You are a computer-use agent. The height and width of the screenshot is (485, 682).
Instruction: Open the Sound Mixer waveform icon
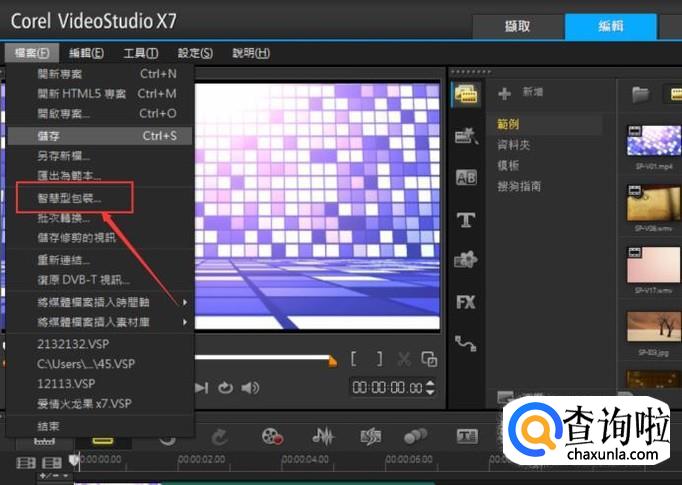click(x=323, y=436)
